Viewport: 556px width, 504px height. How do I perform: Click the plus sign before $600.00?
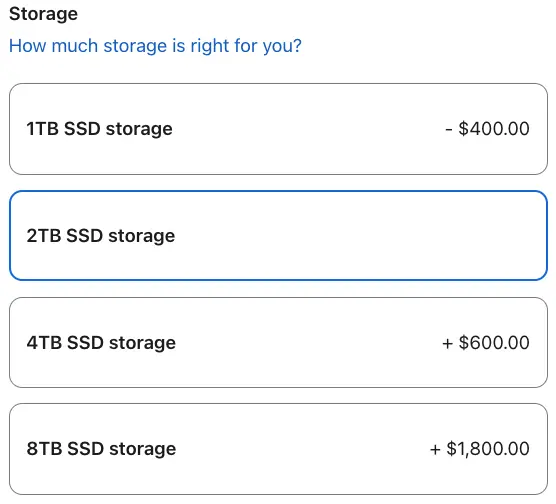pyautogui.click(x=447, y=343)
